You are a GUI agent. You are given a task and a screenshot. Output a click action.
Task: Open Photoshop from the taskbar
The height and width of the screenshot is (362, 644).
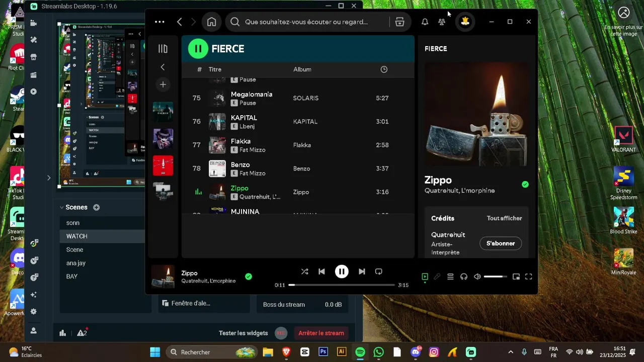point(323,352)
